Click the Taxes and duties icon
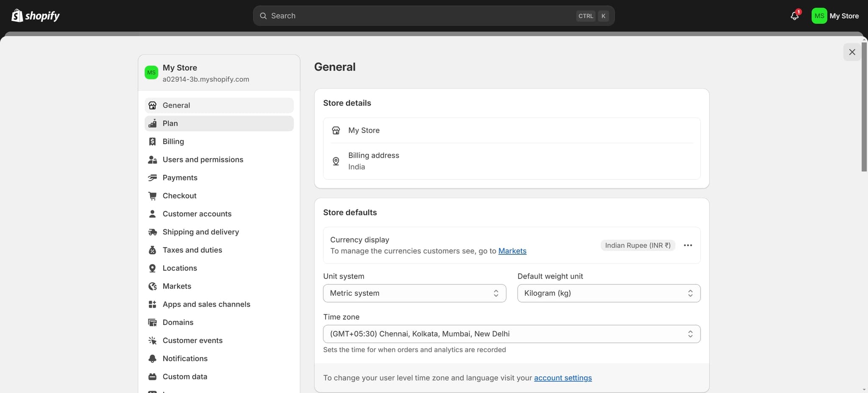Image resolution: width=868 pixels, height=393 pixels. click(x=153, y=250)
